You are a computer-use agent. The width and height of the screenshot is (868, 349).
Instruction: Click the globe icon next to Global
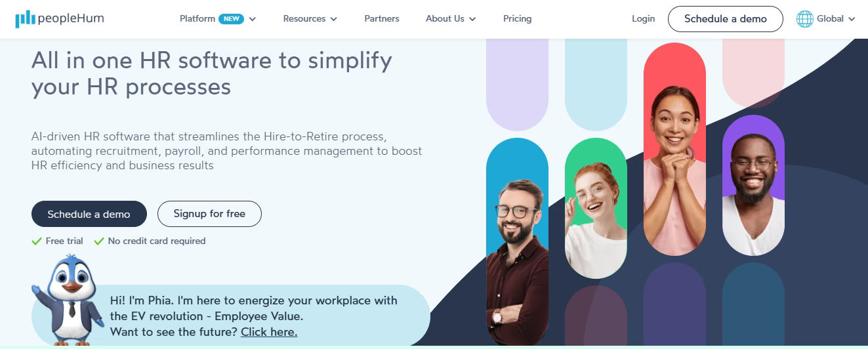coord(804,19)
